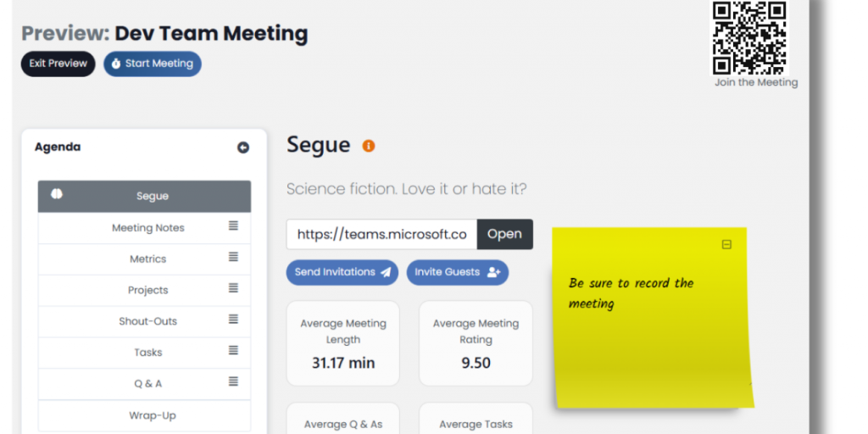Open the Teams meeting link
This screenshot has height=434, width=868.
tap(504, 234)
